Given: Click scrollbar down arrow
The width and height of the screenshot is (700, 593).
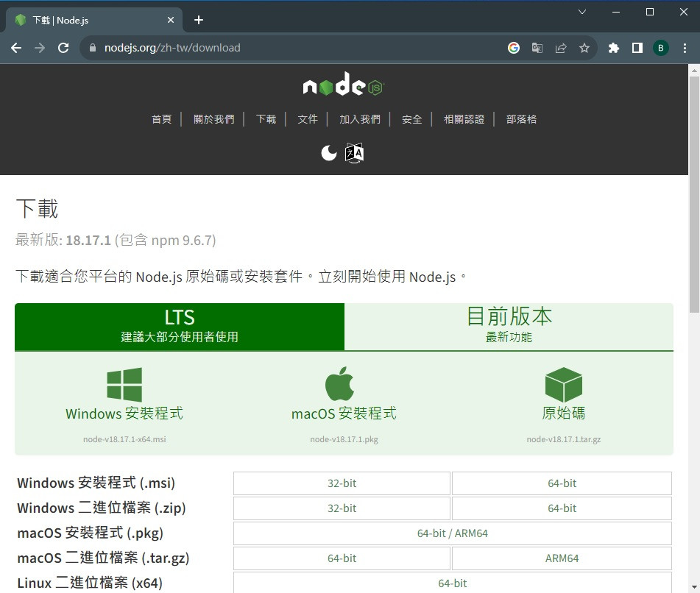Looking at the screenshot, I should [x=694, y=587].
